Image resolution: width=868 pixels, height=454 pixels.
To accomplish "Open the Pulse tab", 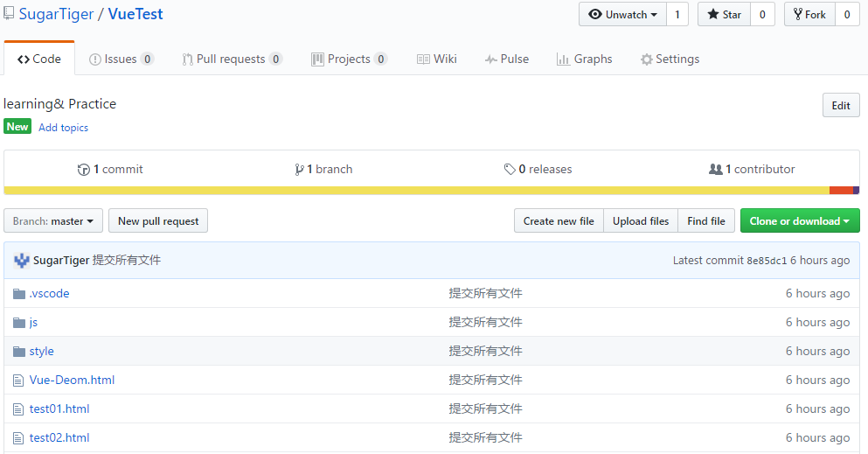I will (506, 59).
